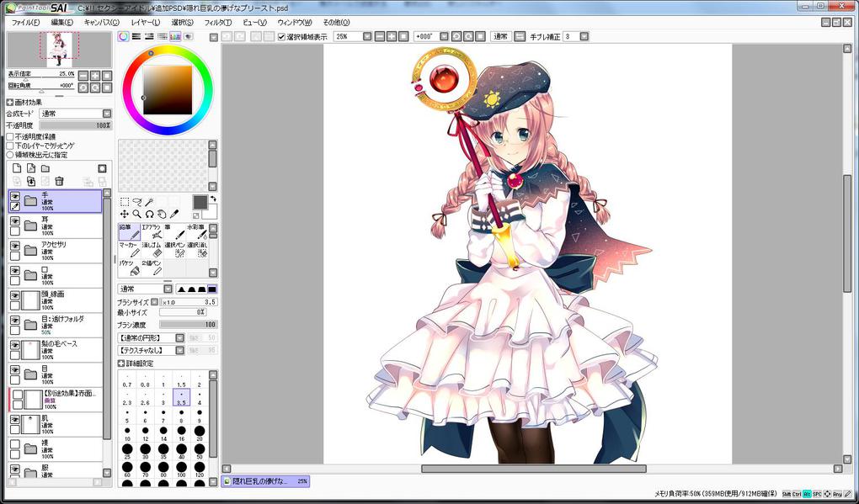
Task: Click the ブラシ濃度 density slider
Action: pyautogui.click(x=189, y=325)
